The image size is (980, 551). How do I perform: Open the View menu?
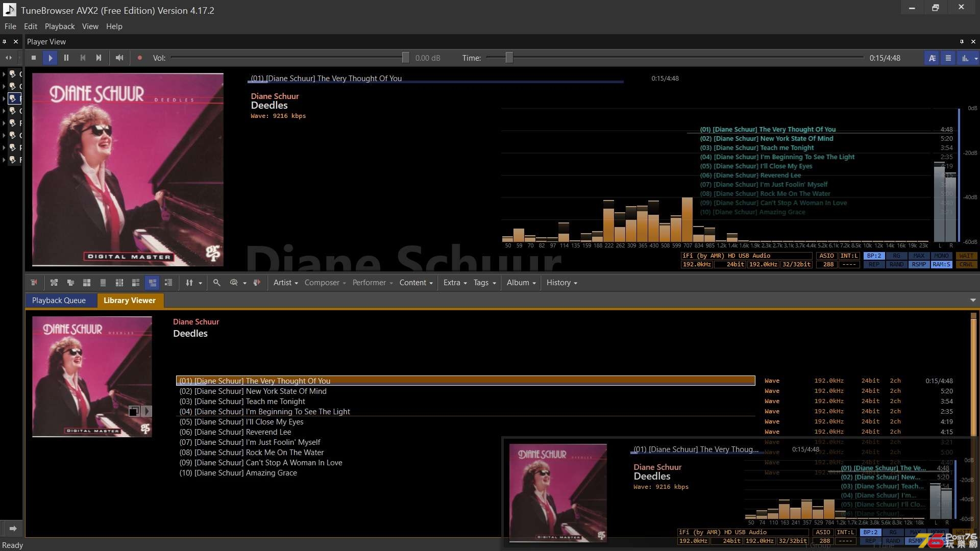pos(90,27)
